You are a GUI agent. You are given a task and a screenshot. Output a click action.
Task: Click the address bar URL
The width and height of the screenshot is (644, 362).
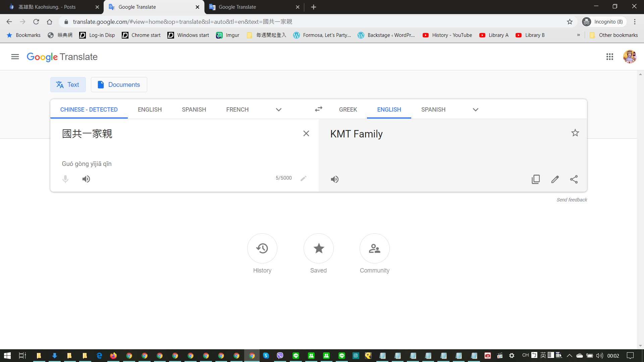[182, 22]
